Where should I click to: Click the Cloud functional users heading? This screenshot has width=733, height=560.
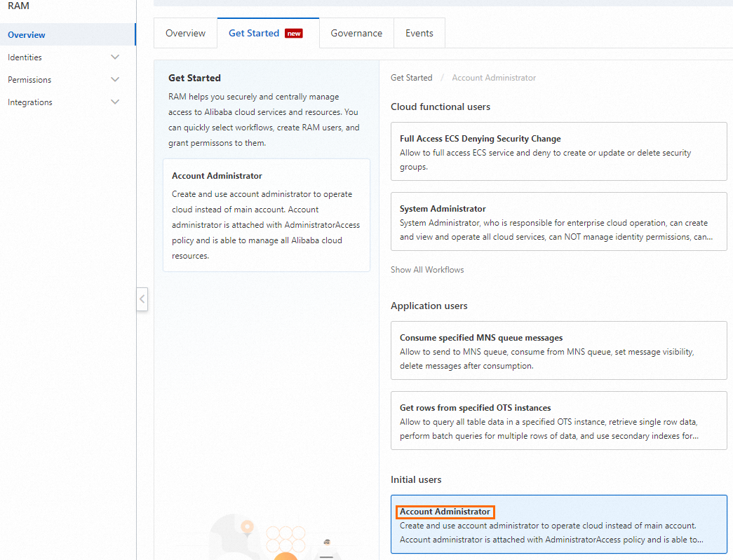pos(441,107)
